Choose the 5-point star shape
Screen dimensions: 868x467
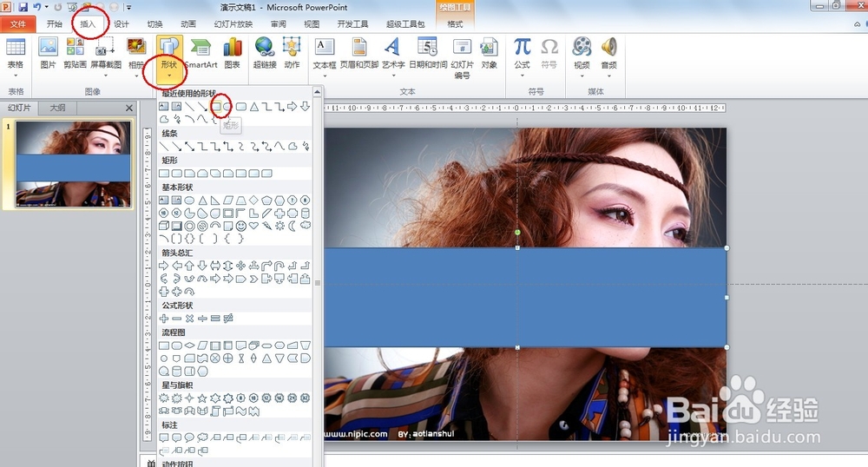pyautogui.click(x=202, y=398)
